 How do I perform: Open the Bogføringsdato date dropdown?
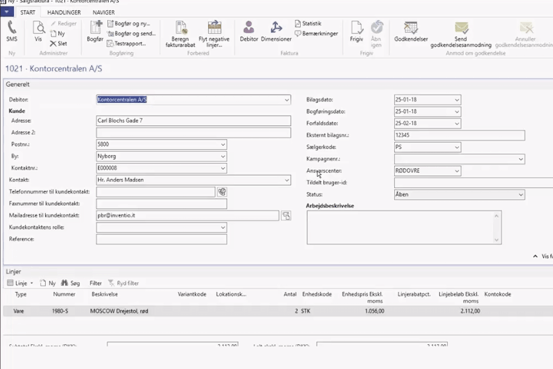457,112
